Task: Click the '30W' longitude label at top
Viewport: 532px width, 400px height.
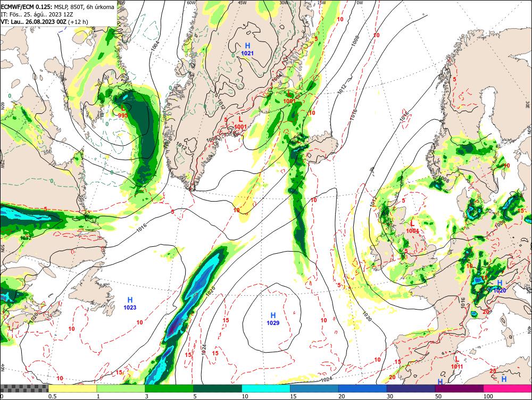Action: pyautogui.click(x=284, y=2)
